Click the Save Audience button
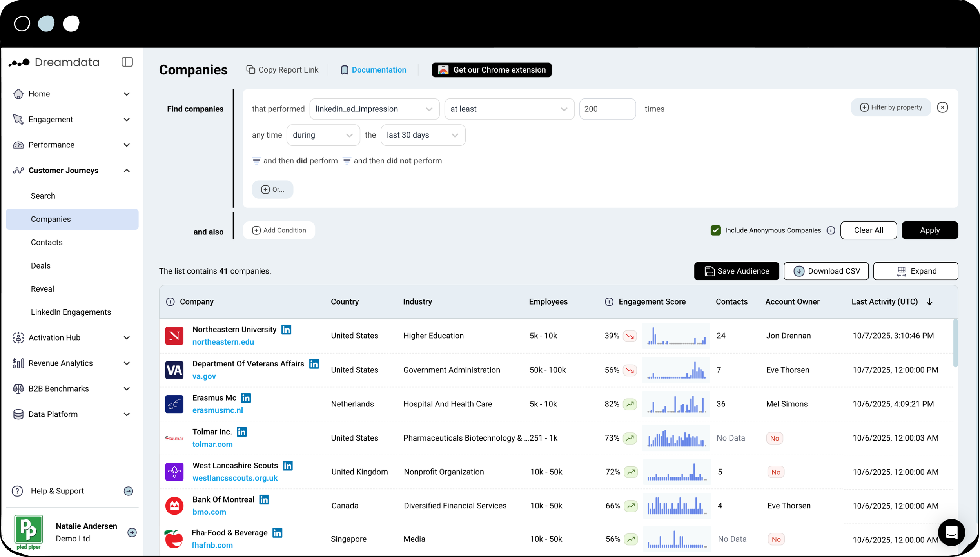The width and height of the screenshot is (980, 557). click(736, 271)
